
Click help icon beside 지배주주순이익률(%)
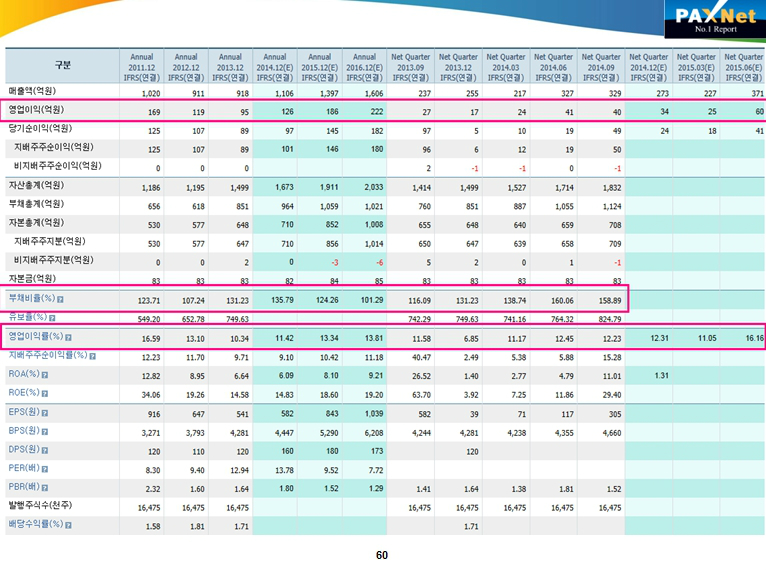pos(91,355)
